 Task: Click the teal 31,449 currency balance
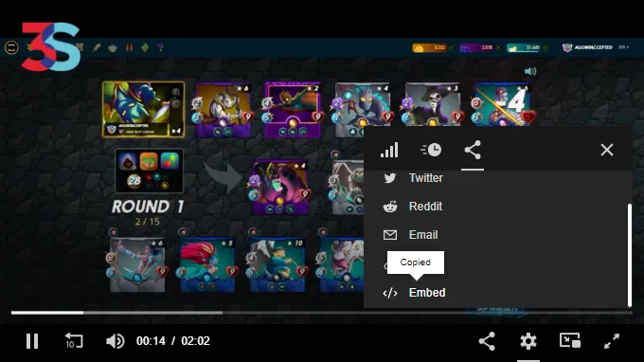pyautogui.click(x=524, y=47)
